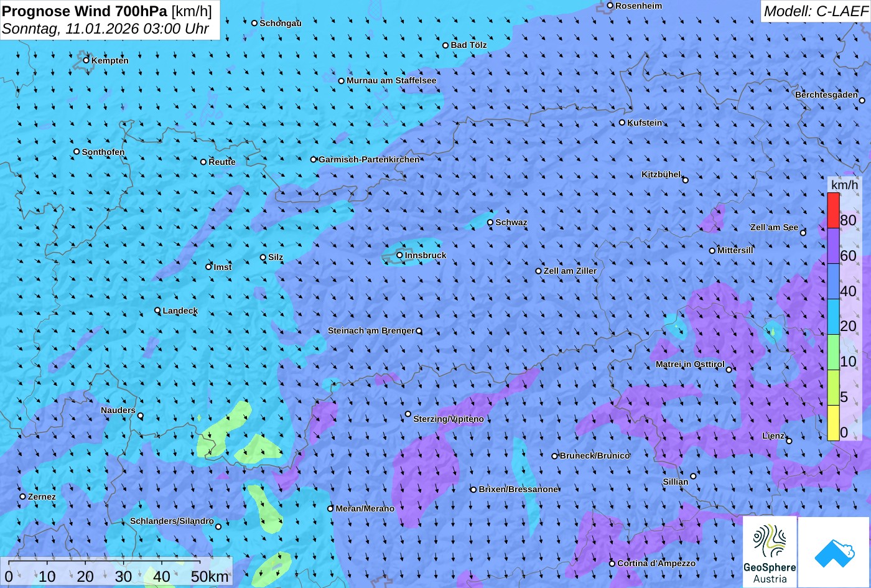Image resolution: width=871 pixels, height=588 pixels.
Task: Click the 'Steinach am Brenner' label
Action: tap(371, 331)
